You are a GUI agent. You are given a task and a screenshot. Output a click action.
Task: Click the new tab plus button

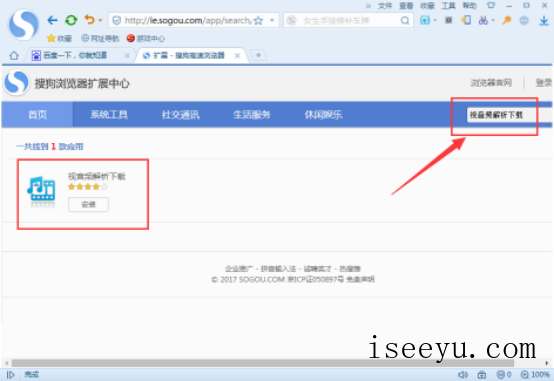pyautogui.click(x=259, y=55)
